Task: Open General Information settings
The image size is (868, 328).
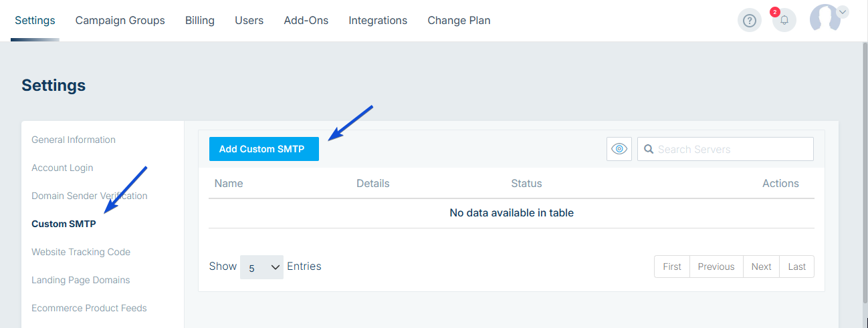Action: (74, 140)
